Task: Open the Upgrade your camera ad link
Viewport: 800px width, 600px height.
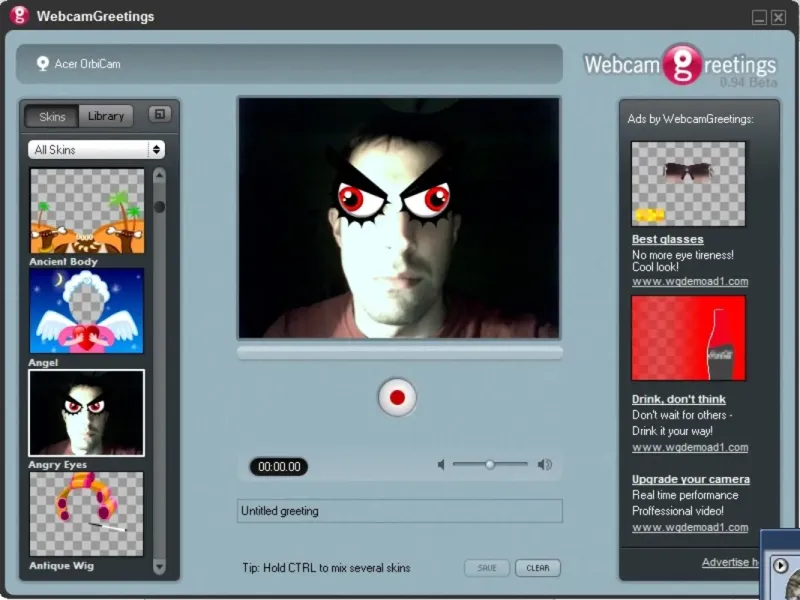Action: (691, 479)
